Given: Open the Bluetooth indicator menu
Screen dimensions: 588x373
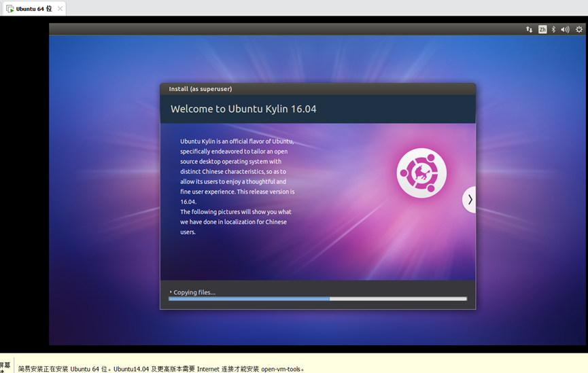Looking at the screenshot, I should 553,29.
